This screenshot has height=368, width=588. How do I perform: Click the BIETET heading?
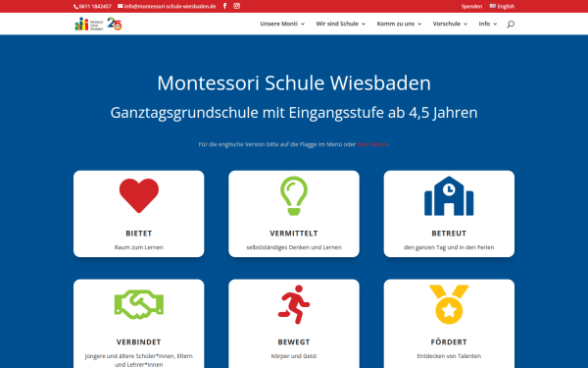[x=139, y=234]
